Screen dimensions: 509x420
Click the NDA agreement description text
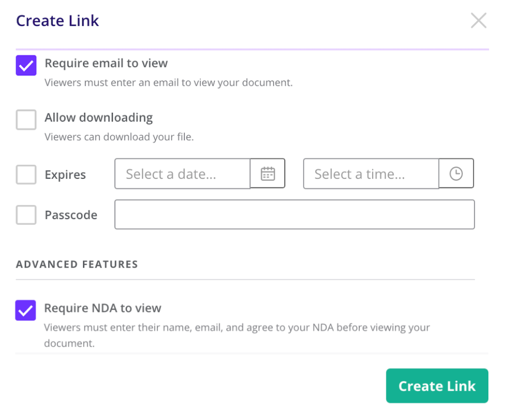237,335
